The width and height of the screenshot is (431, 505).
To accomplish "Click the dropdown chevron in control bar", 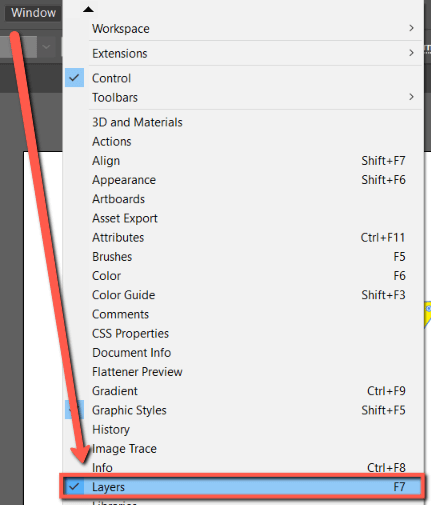I will pos(46,47).
